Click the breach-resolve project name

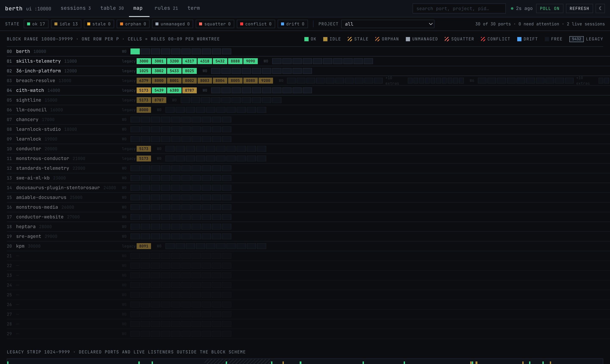tap(36, 80)
